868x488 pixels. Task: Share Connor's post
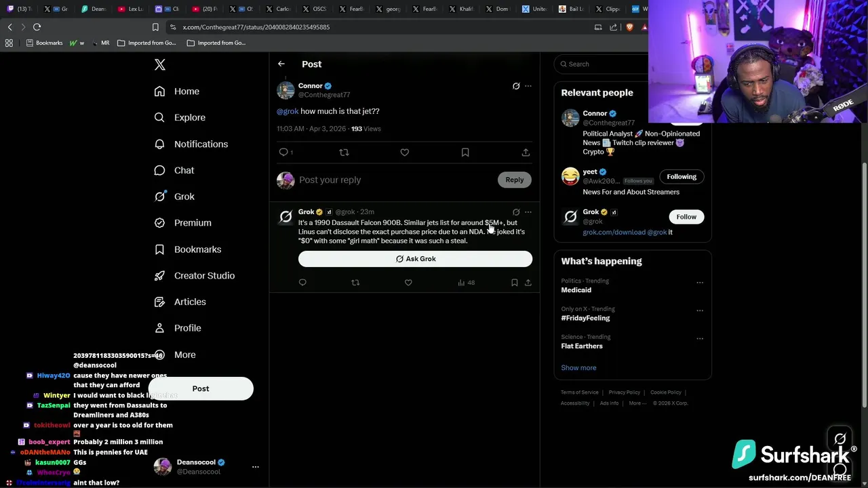[x=526, y=152]
